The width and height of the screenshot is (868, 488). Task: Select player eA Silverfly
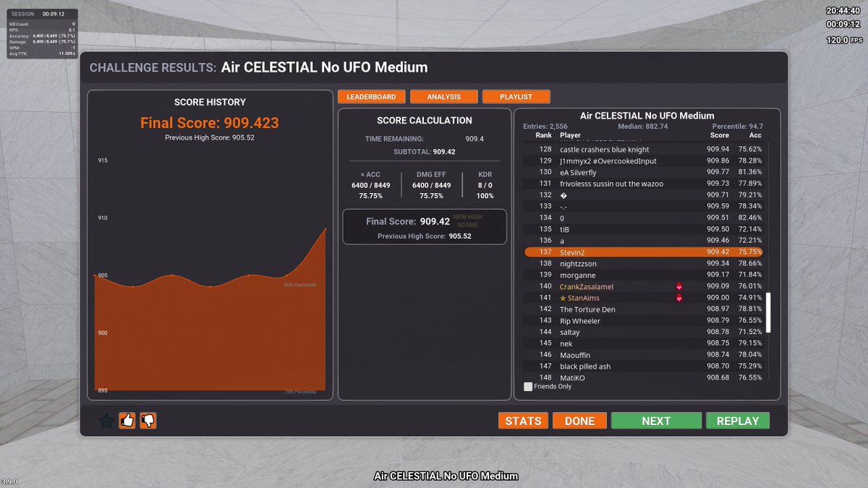click(578, 172)
